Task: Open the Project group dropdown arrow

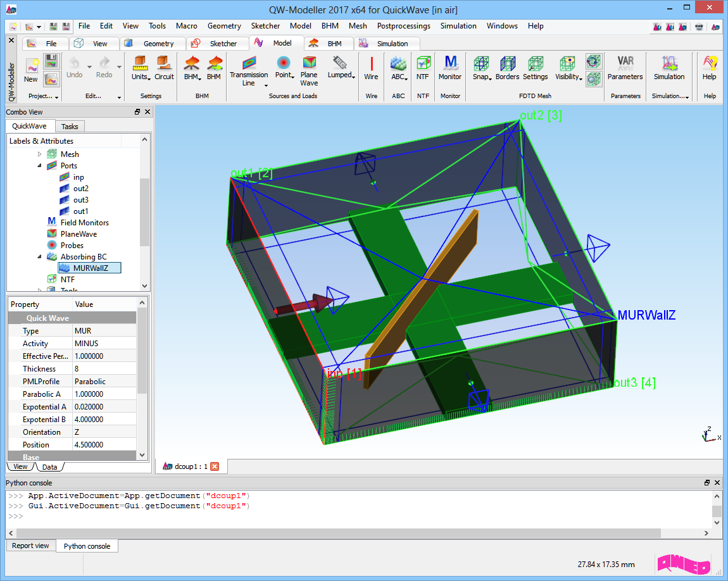Action: [x=56, y=97]
